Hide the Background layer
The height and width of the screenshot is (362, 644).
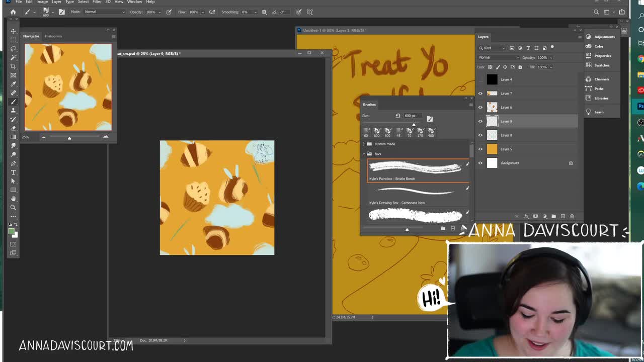pyautogui.click(x=480, y=162)
